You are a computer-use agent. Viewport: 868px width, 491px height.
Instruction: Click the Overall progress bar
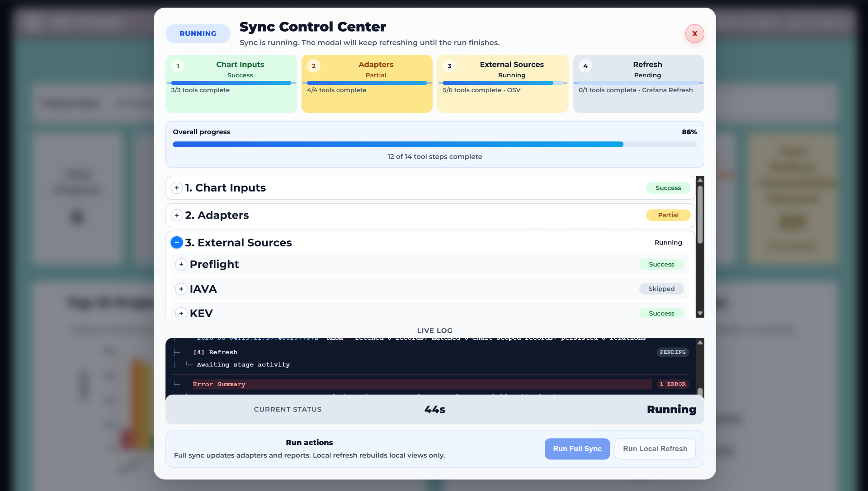(434, 145)
